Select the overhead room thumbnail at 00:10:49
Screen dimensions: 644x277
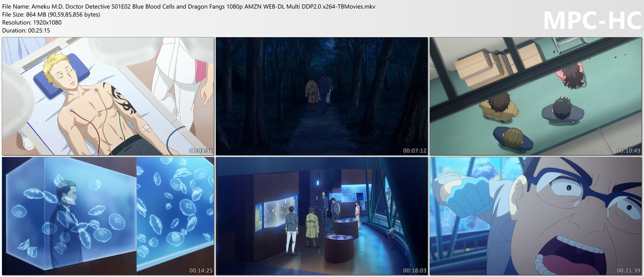pyautogui.click(x=536, y=96)
